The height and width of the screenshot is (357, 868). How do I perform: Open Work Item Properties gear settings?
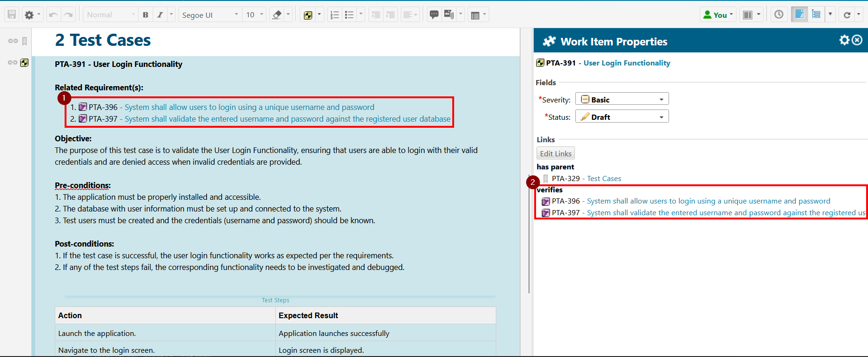coord(844,40)
